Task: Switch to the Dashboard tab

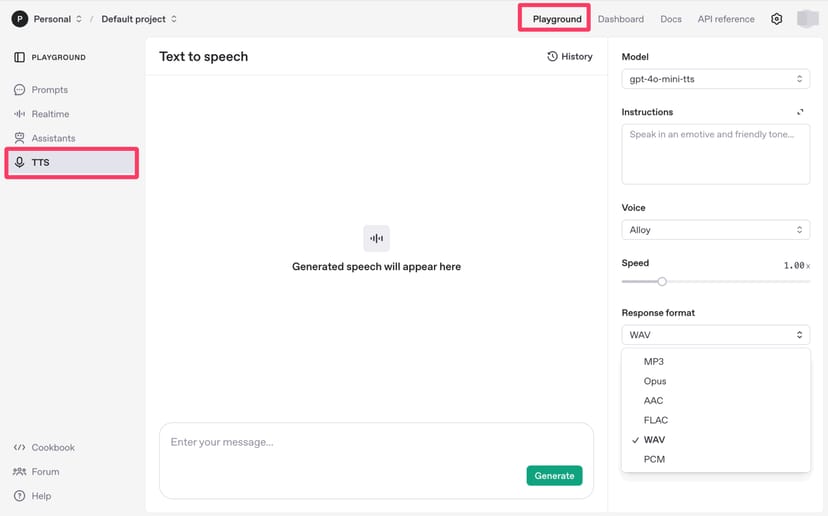Action: click(x=620, y=19)
